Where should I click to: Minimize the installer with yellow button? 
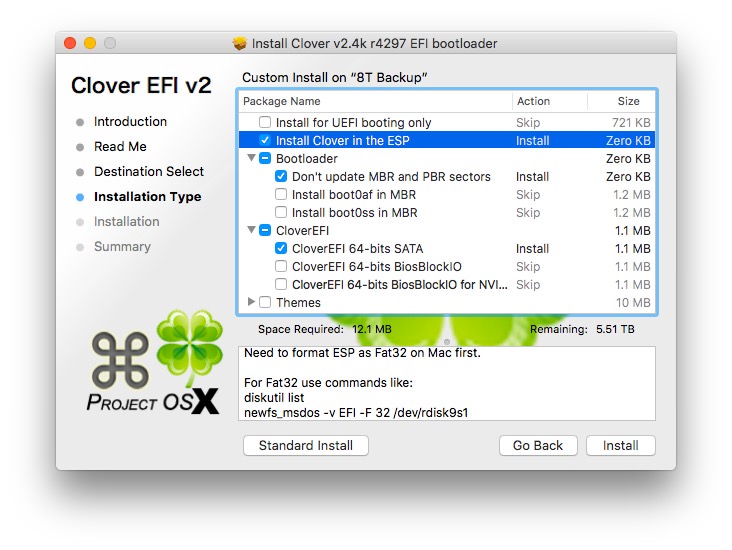point(90,43)
